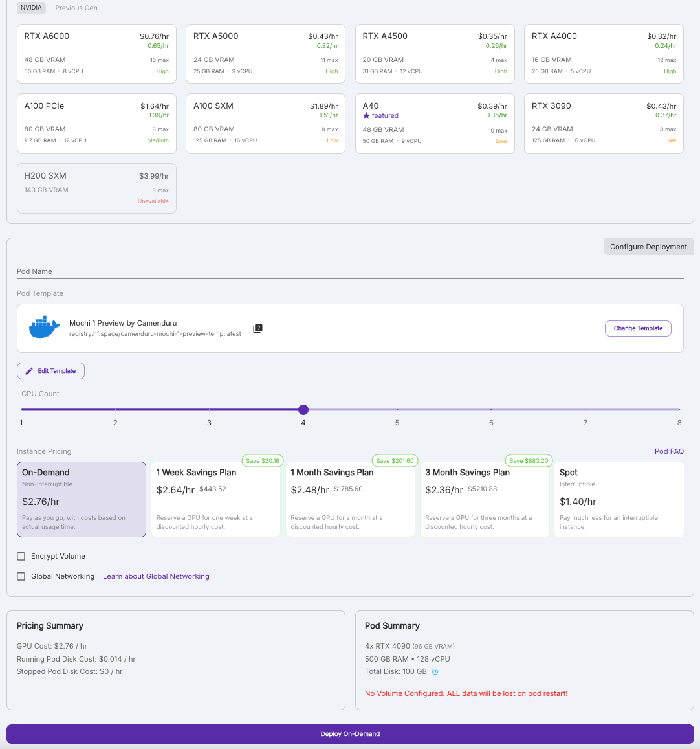Open the Previous Gen tab
700x749 pixels.
pos(76,8)
